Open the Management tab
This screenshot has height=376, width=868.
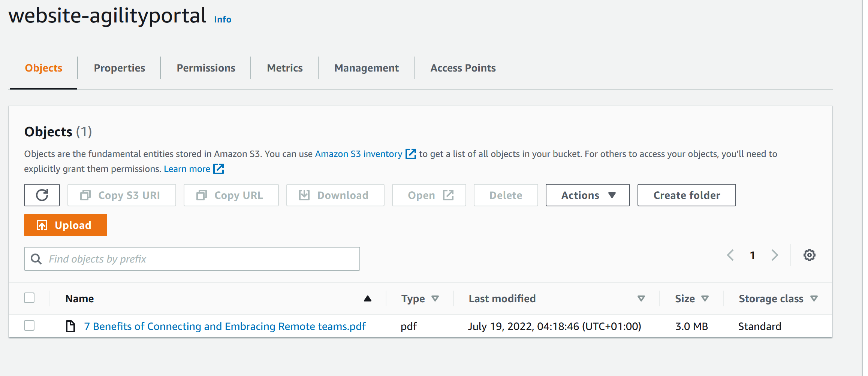click(366, 68)
